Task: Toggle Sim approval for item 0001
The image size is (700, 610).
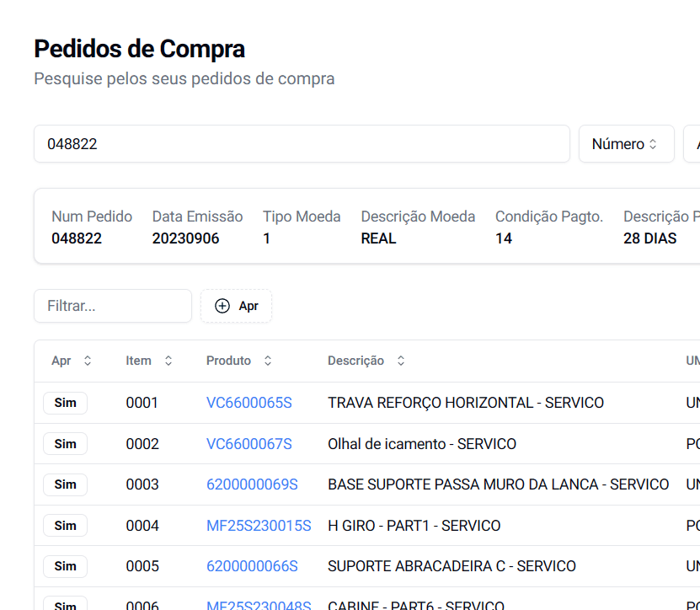Action: [65, 403]
